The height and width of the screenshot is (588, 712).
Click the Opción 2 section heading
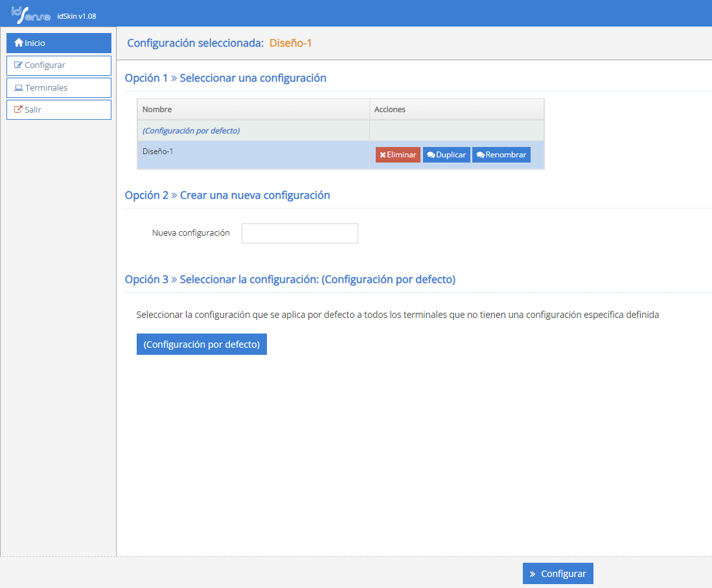tap(227, 195)
